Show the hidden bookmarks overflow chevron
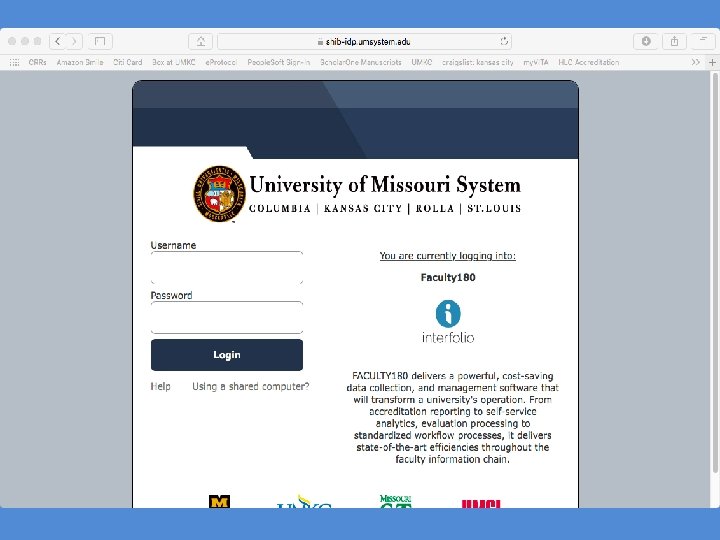Image resolution: width=720 pixels, height=540 pixels. pos(696,62)
